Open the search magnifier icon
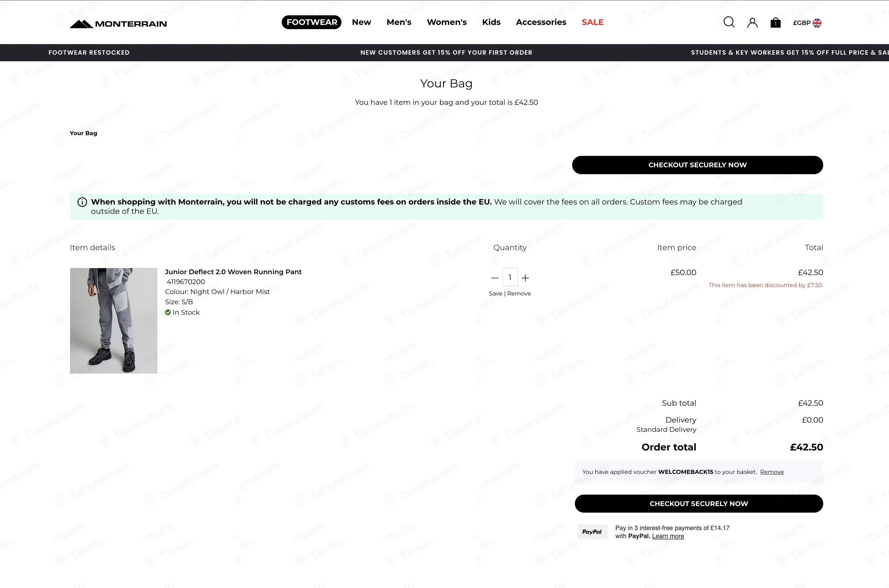Screen dimensions: 889x588 [x=729, y=23]
